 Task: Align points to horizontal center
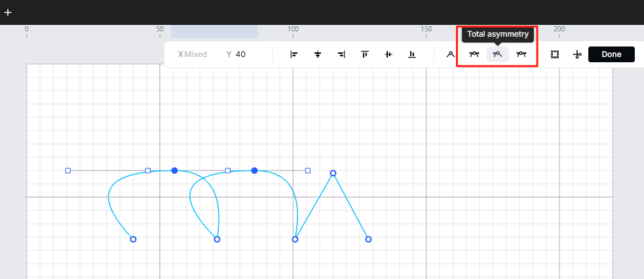tap(318, 54)
